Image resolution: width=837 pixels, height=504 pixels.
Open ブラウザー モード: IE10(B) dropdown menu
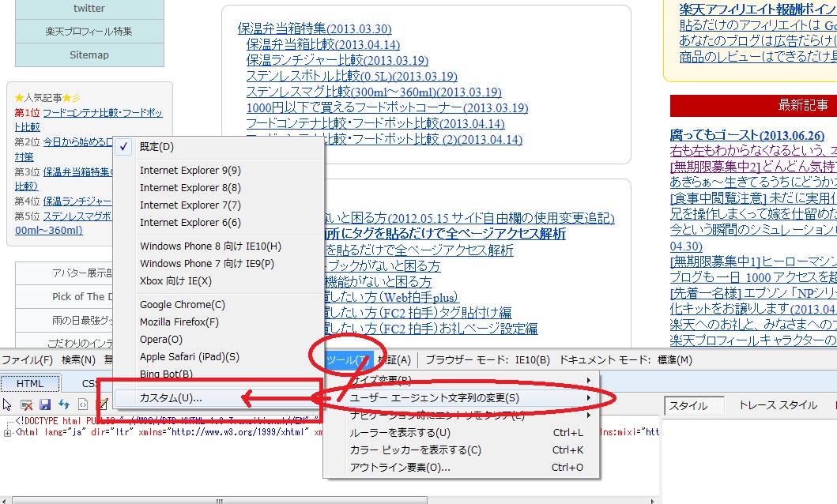point(487,360)
